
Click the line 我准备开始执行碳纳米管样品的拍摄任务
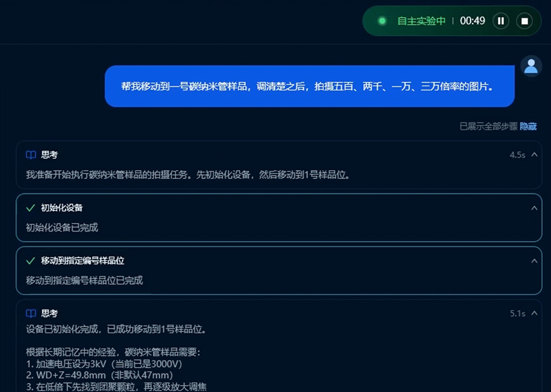tap(189, 174)
